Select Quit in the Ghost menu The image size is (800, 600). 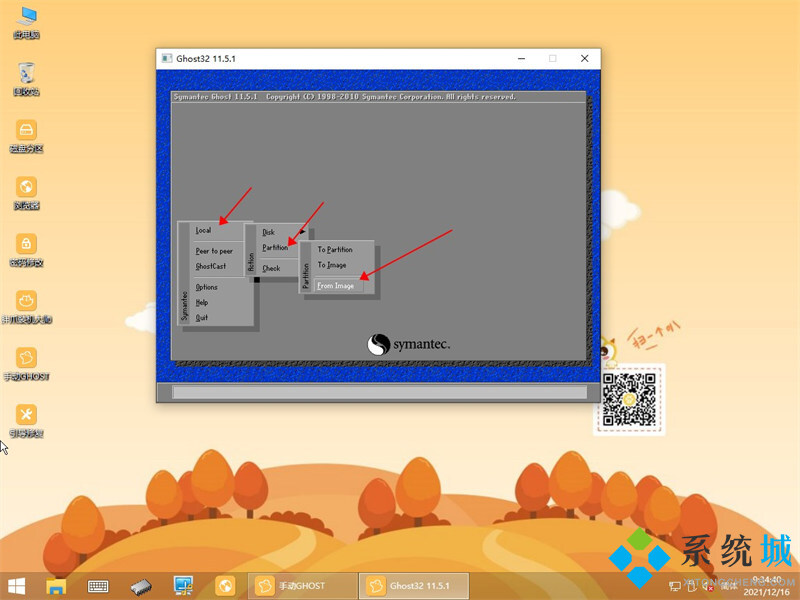202,318
